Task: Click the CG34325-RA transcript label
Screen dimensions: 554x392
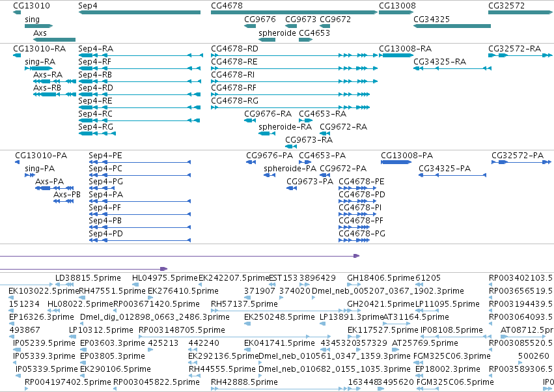Action: pyautogui.click(x=440, y=62)
